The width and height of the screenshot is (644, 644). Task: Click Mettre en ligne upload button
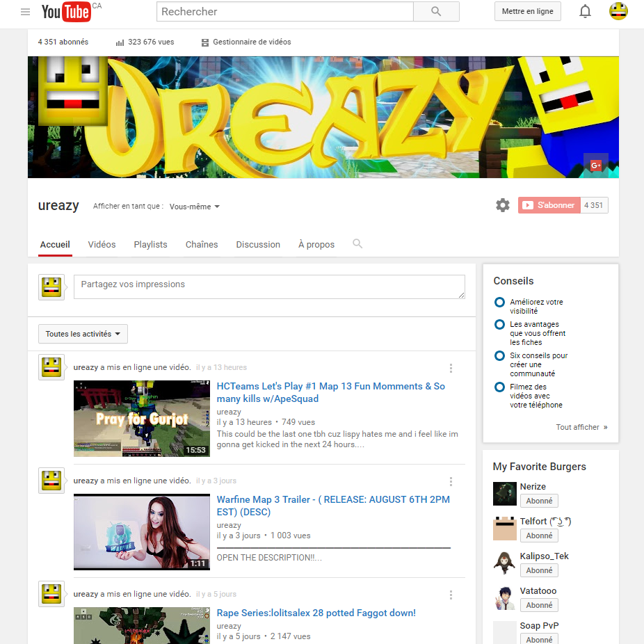pyautogui.click(x=527, y=12)
